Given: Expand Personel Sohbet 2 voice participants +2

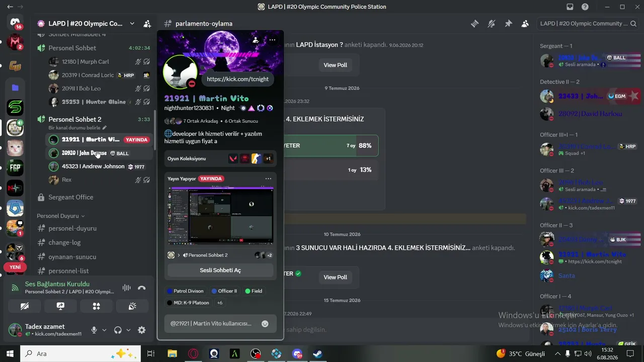Looking at the screenshot, I should [269, 255].
